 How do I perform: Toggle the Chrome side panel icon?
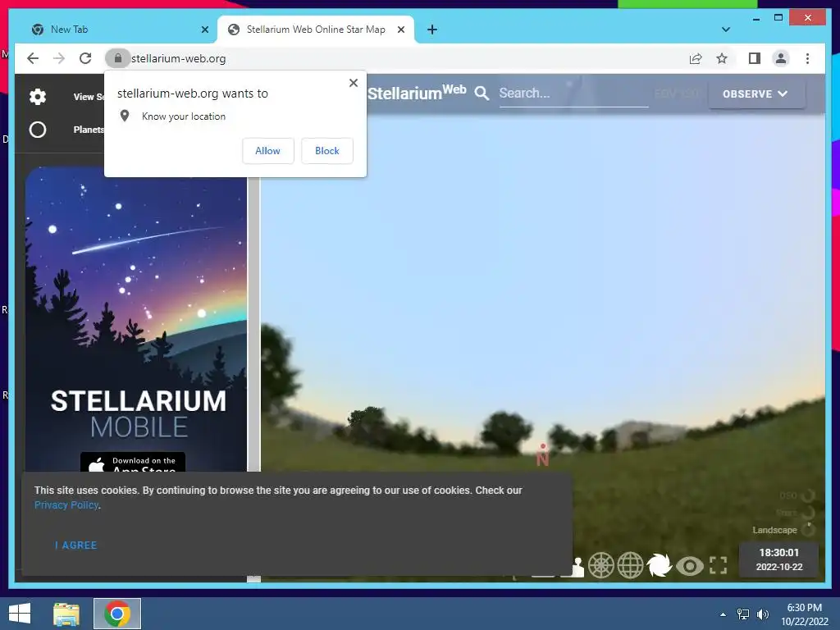tap(755, 58)
